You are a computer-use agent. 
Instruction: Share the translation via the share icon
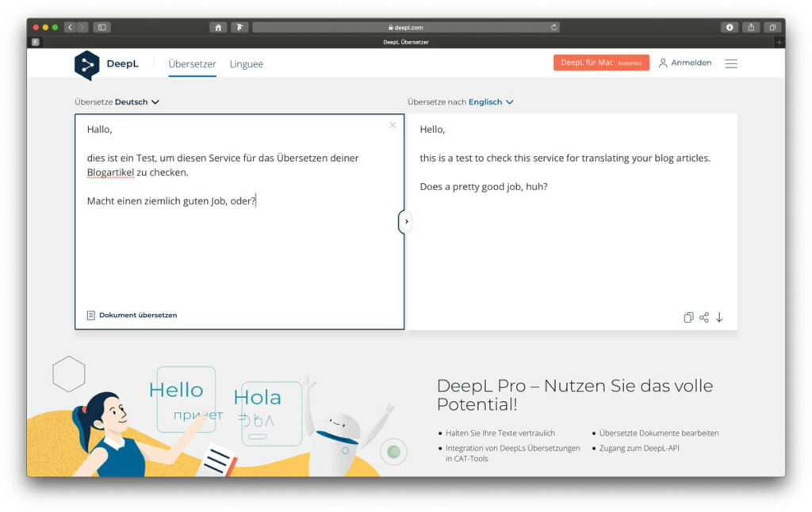point(704,317)
